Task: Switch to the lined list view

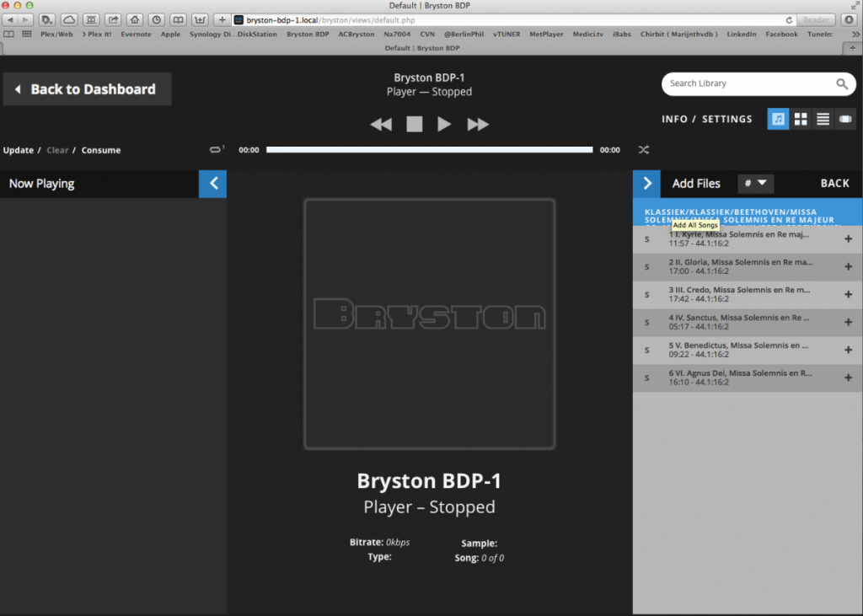Action: [x=823, y=119]
